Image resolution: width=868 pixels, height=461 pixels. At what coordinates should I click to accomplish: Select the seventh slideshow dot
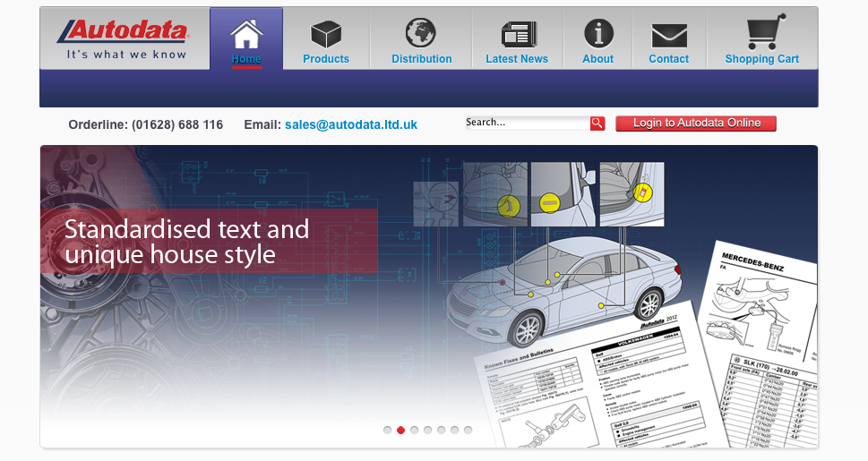click(468, 430)
